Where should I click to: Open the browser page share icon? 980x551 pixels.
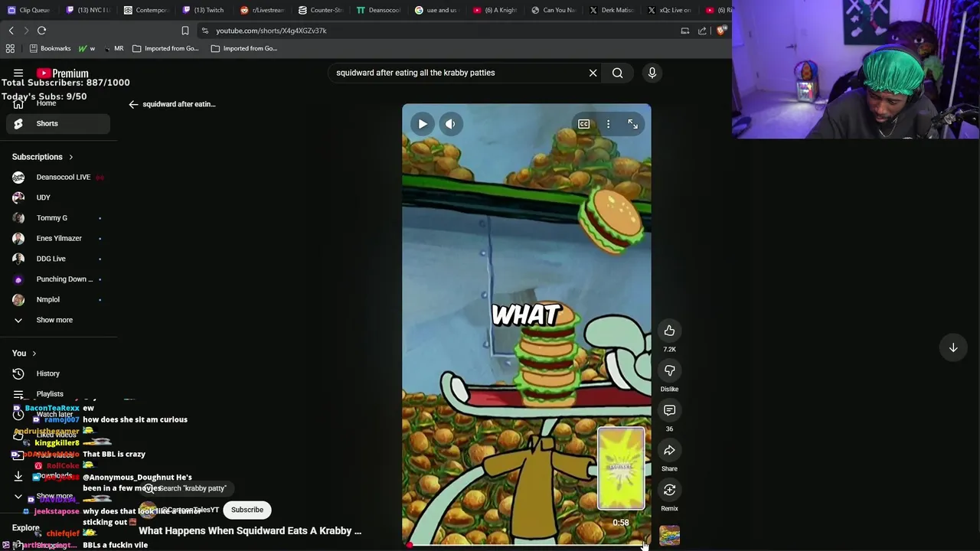click(x=702, y=31)
